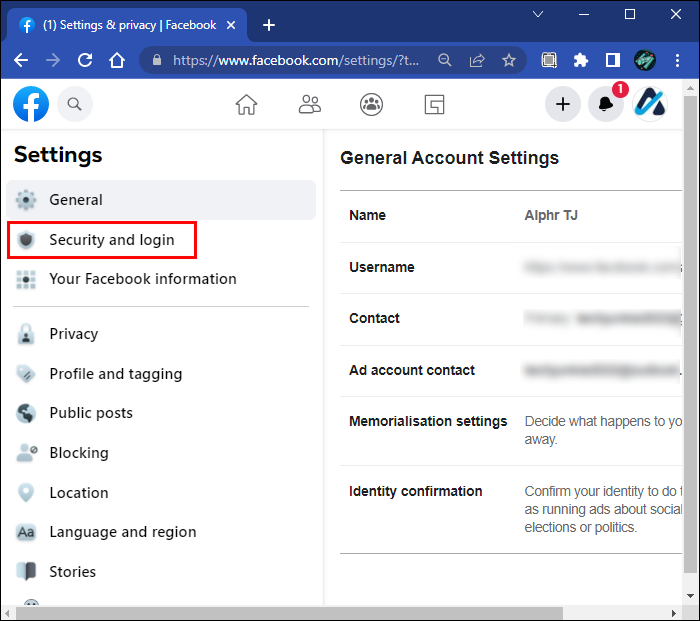Image resolution: width=700 pixels, height=621 pixels.
Task: Open Your Facebook information settings
Action: [x=142, y=279]
